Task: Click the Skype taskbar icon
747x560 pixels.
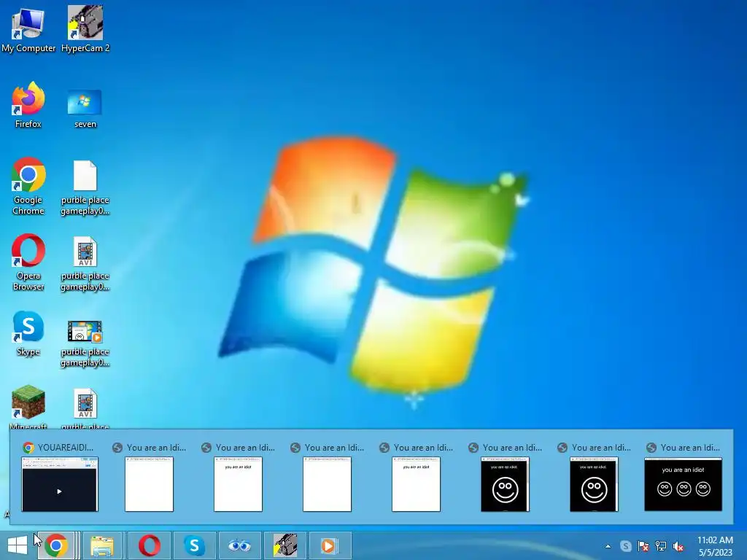Action: (194, 545)
